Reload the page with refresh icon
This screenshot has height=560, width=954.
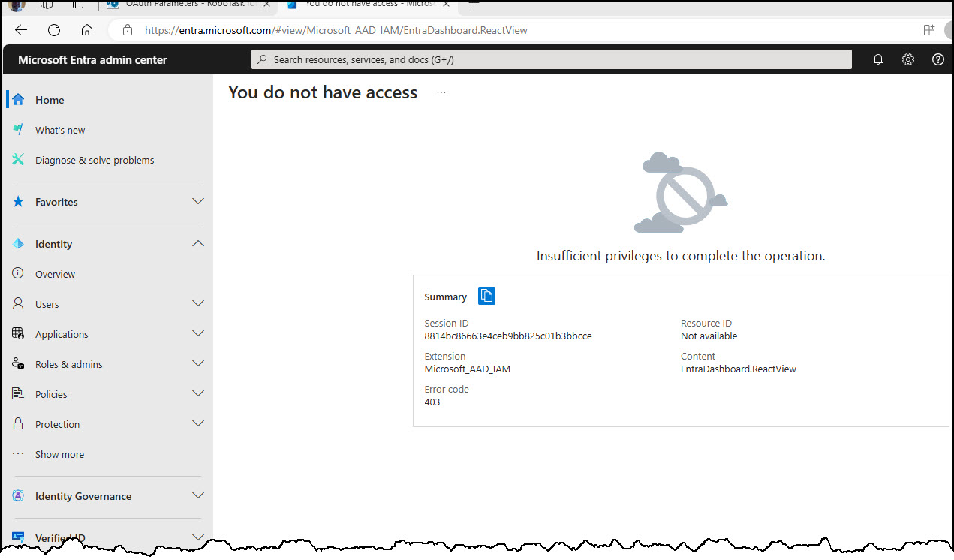tap(54, 30)
